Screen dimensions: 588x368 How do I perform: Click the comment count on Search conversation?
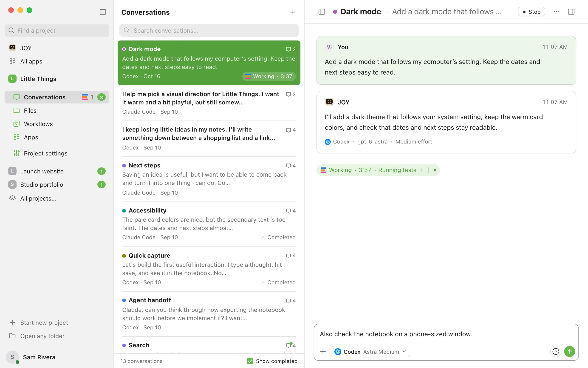(x=291, y=345)
